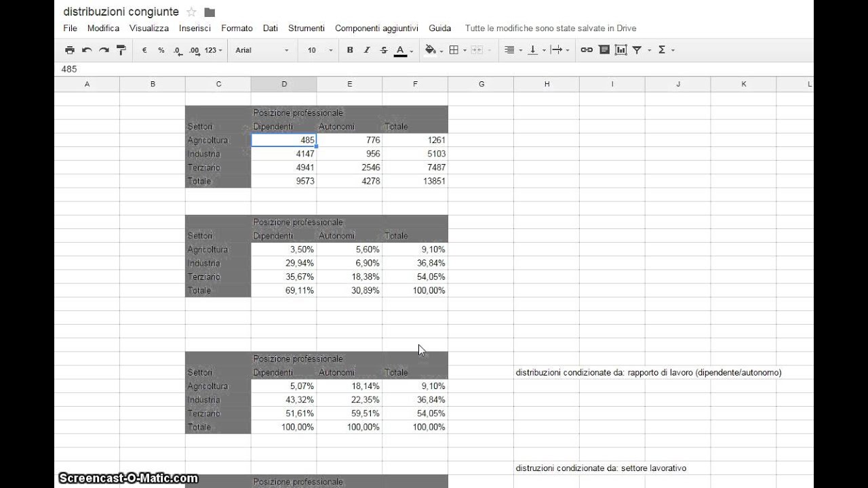Select column A header
Viewport: 868px width, 488px height.
87,84
